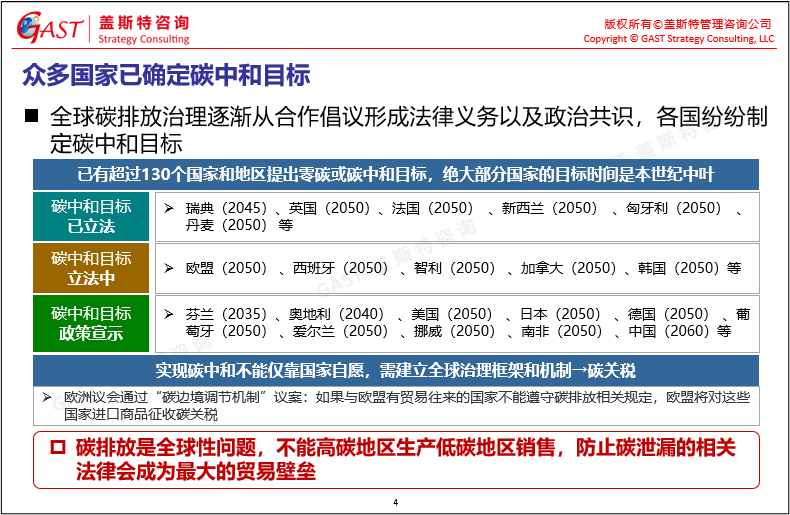Click the arrow bullet before 芬兰（2035）

pos(169,313)
